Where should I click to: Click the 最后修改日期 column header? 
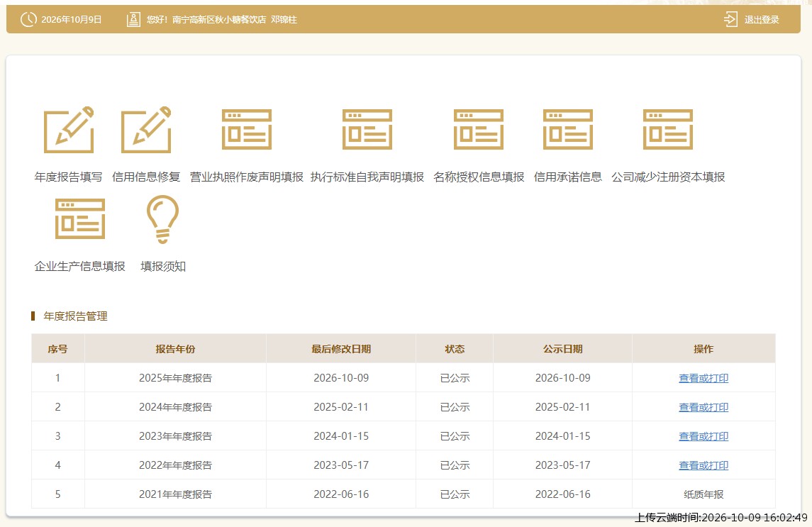341,349
